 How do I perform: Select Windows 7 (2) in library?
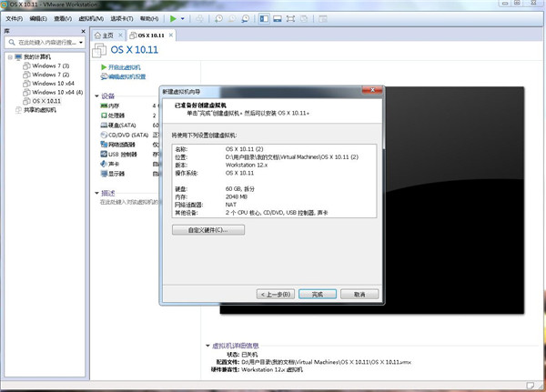click(46, 75)
